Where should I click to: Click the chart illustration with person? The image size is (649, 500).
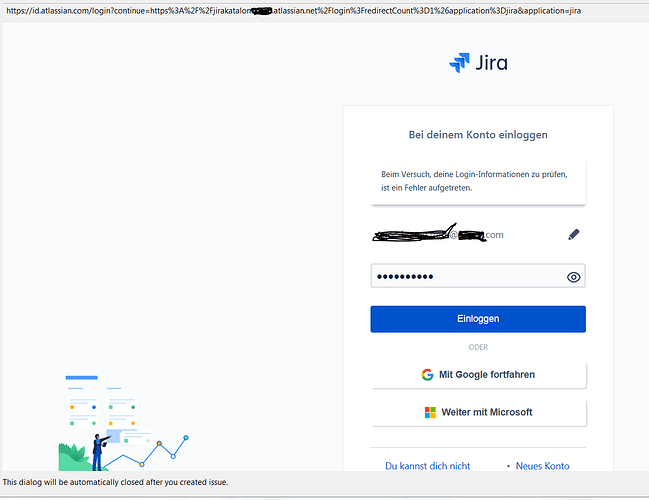[x=123, y=423]
